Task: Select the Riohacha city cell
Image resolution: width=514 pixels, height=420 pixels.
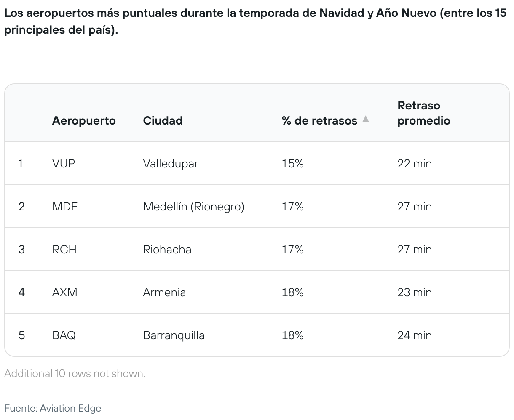Action: [x=167, y=249]
